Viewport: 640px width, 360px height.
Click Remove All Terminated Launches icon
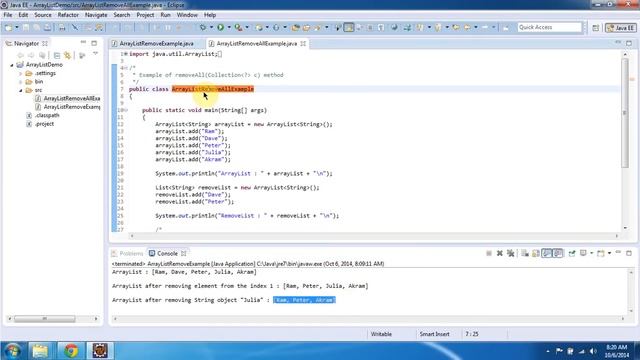510,253
